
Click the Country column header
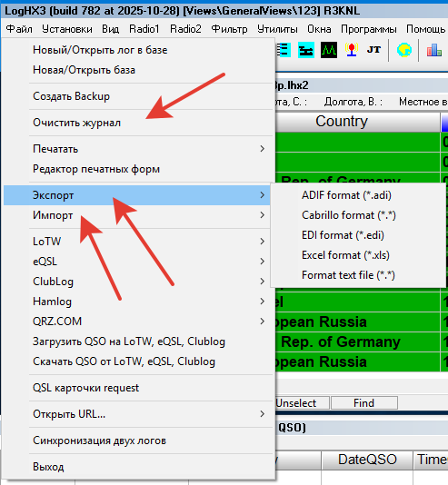(342, 122)
